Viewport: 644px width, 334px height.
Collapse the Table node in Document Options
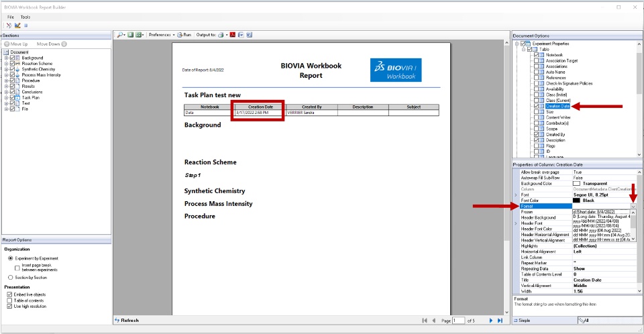coord(524,50)
